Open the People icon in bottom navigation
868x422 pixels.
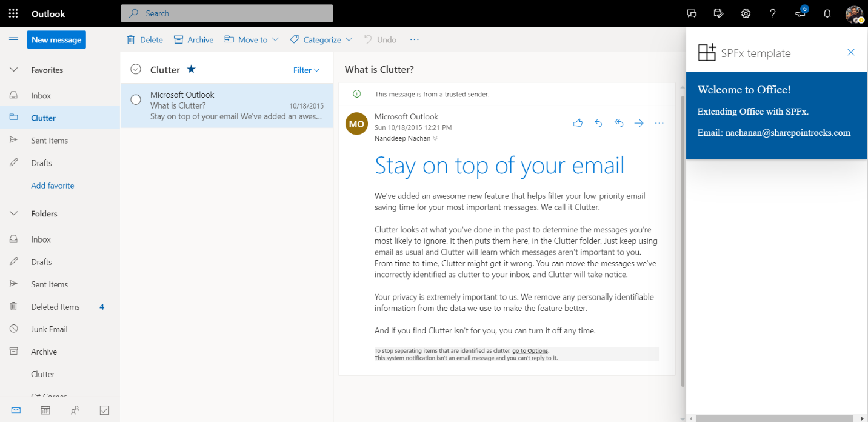tap(75, 410)
